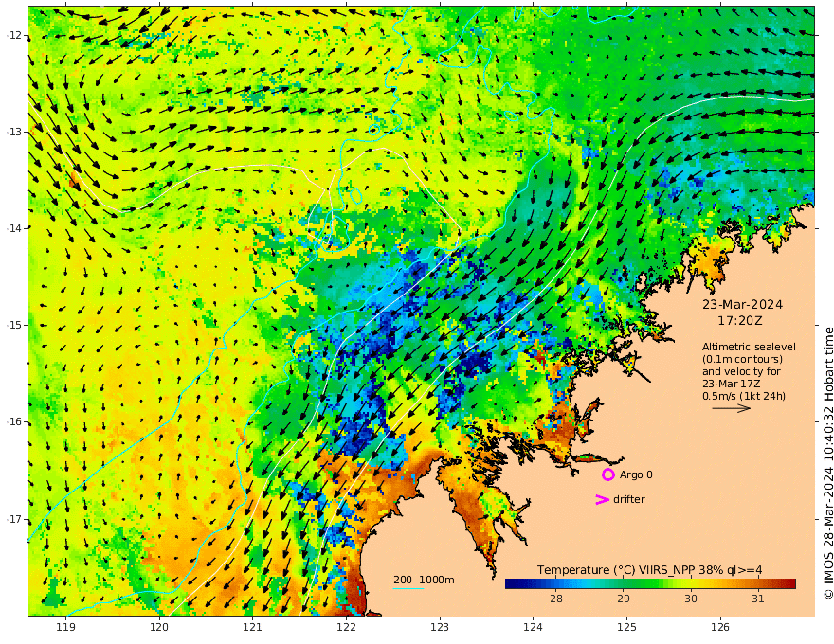Click the temperature color bar
This screenshot has height=644, width=834.
(650, 584)
